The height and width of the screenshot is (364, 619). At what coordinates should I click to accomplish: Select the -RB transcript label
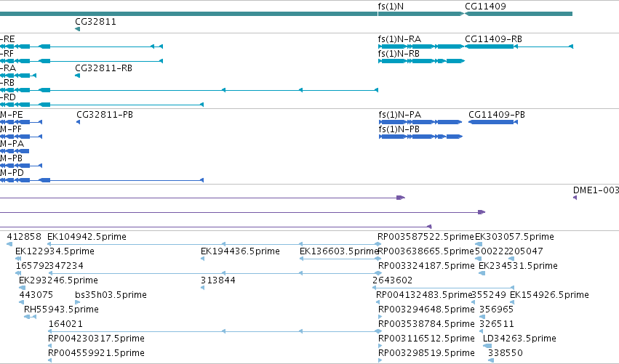pos(7,83)
